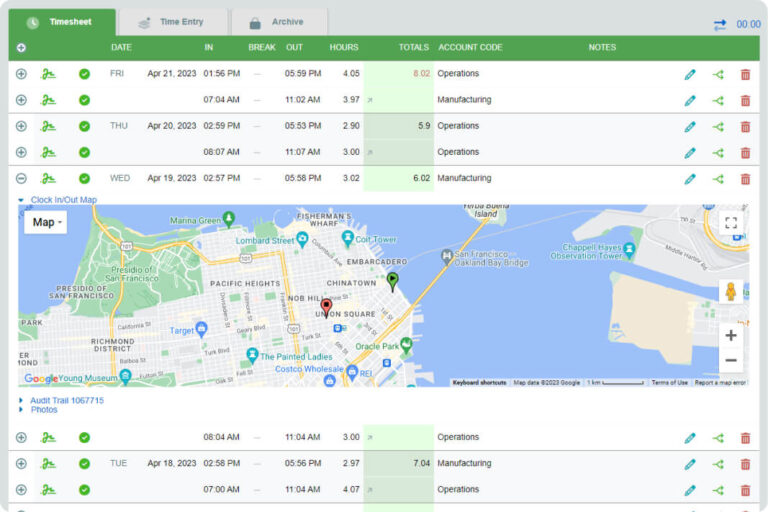Delete the Apr 18 02:58 PM entry
This screenshot has height=512, width=768.
click(745, 463)
